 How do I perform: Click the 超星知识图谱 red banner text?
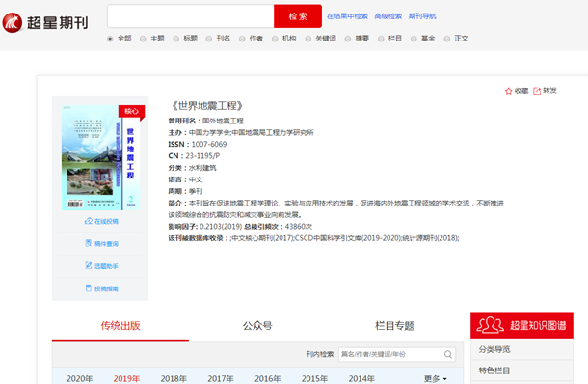click(538, 325)
